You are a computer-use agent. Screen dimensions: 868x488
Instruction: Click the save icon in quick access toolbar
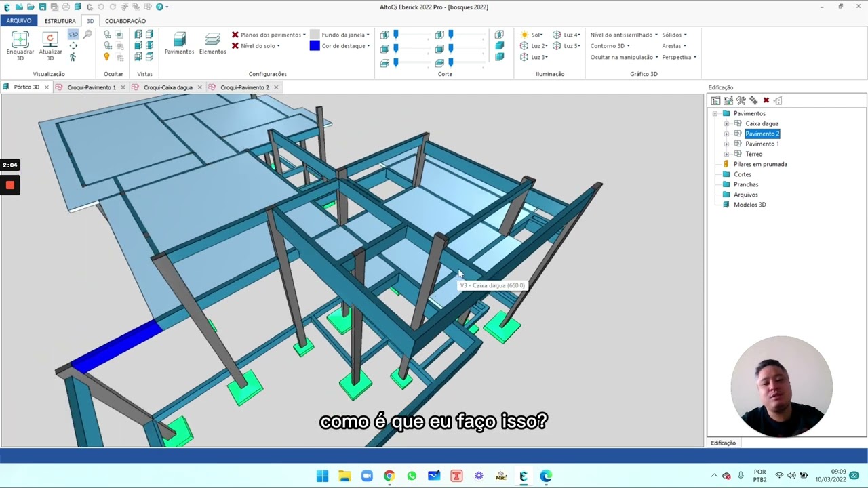click(42, 7)
